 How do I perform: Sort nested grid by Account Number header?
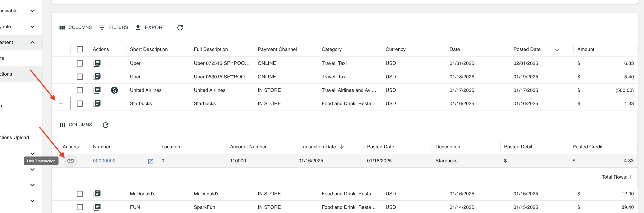coord(248,147)
